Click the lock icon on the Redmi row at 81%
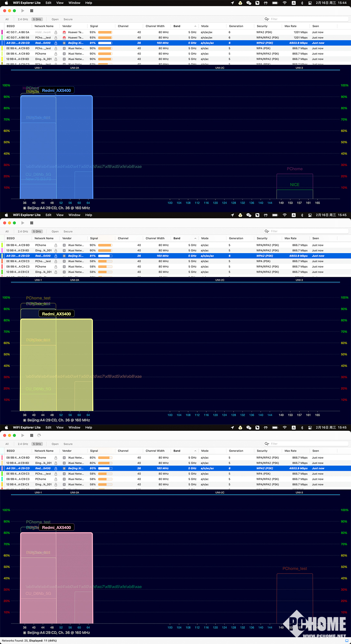 pos(56,256)
